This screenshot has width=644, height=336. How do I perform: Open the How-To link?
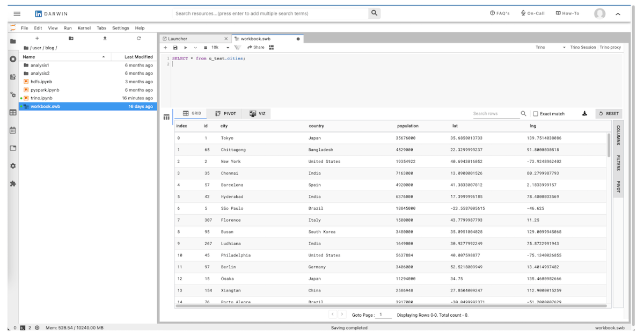pos(567,13)
